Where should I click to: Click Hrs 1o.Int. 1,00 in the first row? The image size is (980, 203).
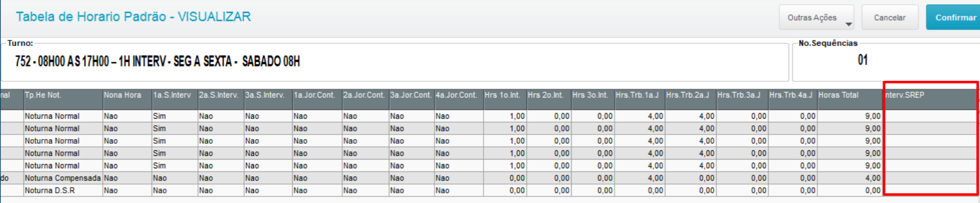tap(505, 116)
